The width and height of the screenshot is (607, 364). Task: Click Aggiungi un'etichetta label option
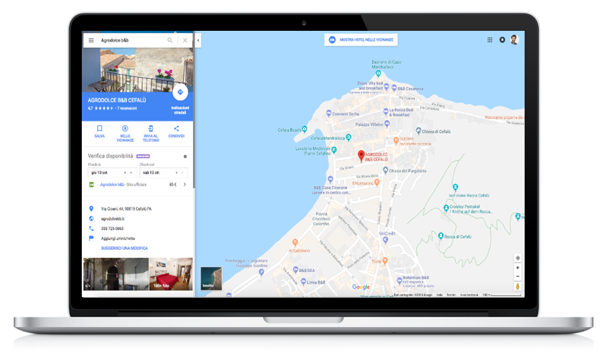[118, 238]
